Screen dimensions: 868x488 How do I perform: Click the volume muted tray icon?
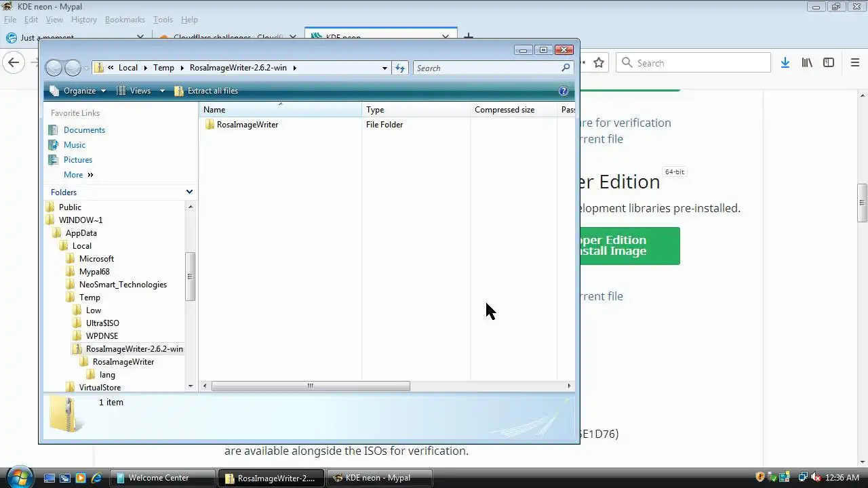[x=816, y=478]
